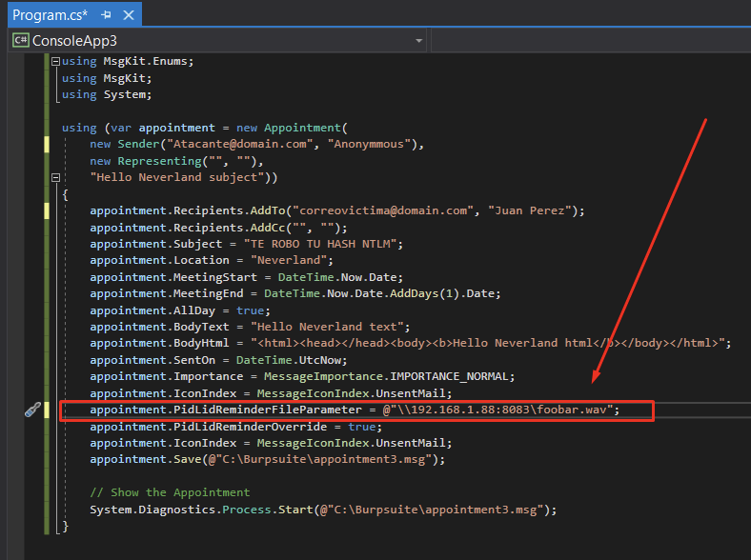751x560 pixels.
Task: Close the Program.cs tab
Action: click(x=129, y=15)
